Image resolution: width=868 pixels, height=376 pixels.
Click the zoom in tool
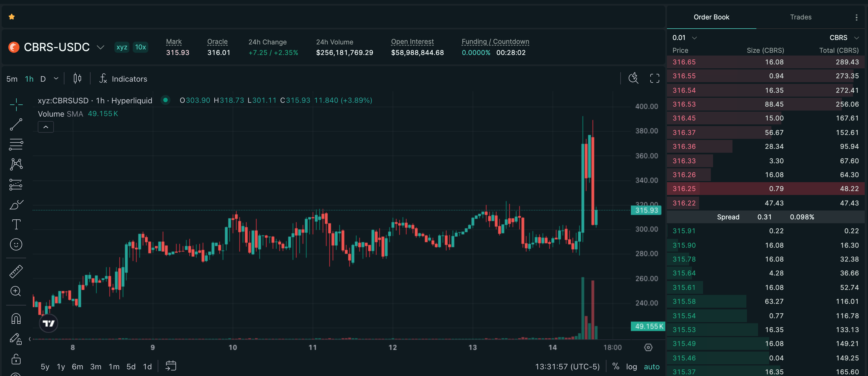[x=16, y=291]
